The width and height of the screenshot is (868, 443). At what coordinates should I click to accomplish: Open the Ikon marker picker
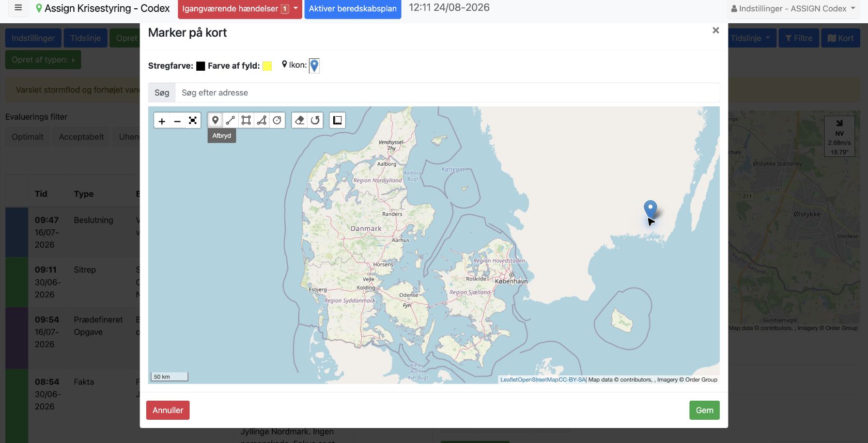[x=314, y=66]
